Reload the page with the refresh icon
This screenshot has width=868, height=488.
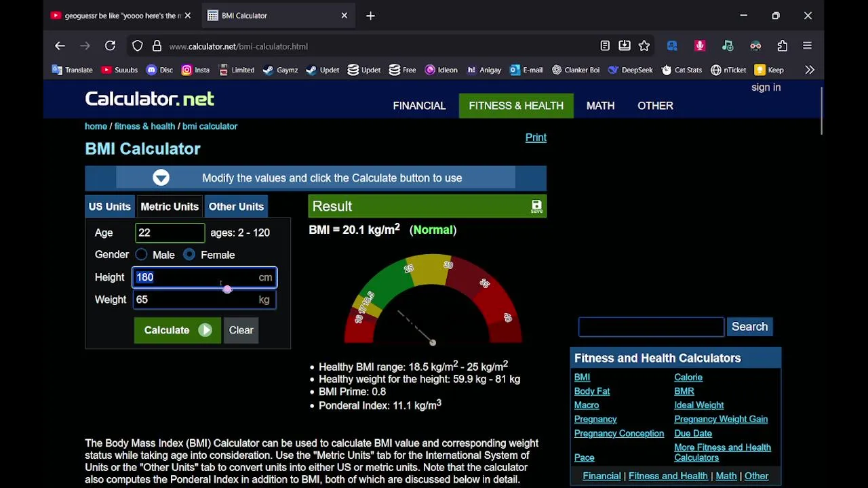[110, 46]
